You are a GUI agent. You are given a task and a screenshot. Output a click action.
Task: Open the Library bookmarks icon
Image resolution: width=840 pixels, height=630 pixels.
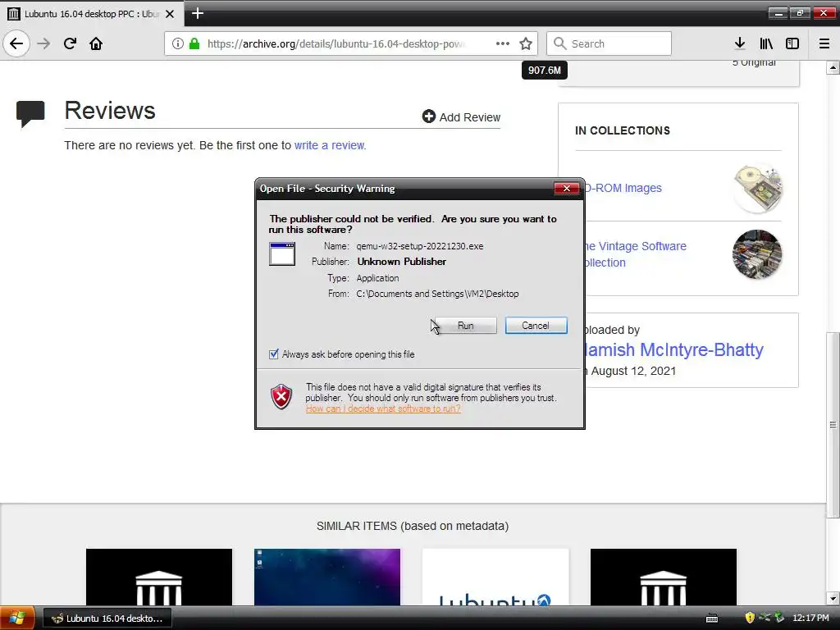pos(766,43)
